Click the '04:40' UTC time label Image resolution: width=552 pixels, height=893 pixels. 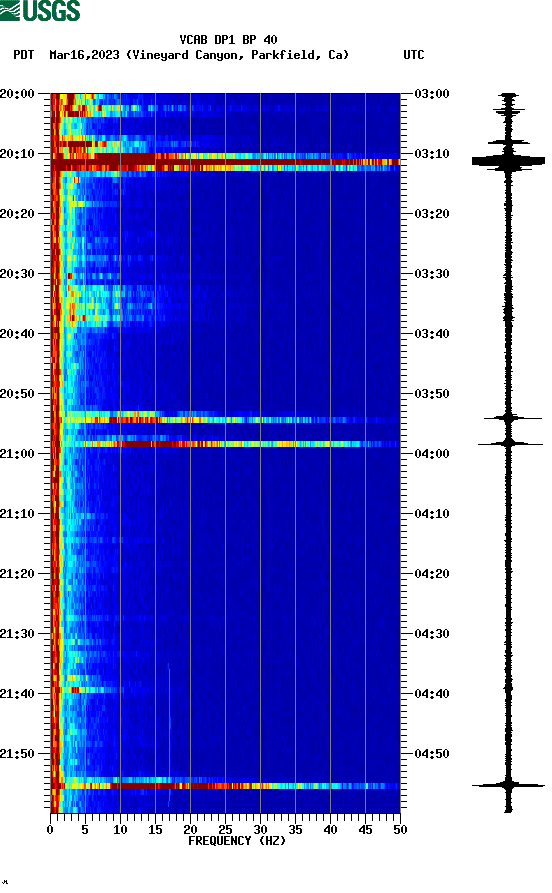[432, 694]
